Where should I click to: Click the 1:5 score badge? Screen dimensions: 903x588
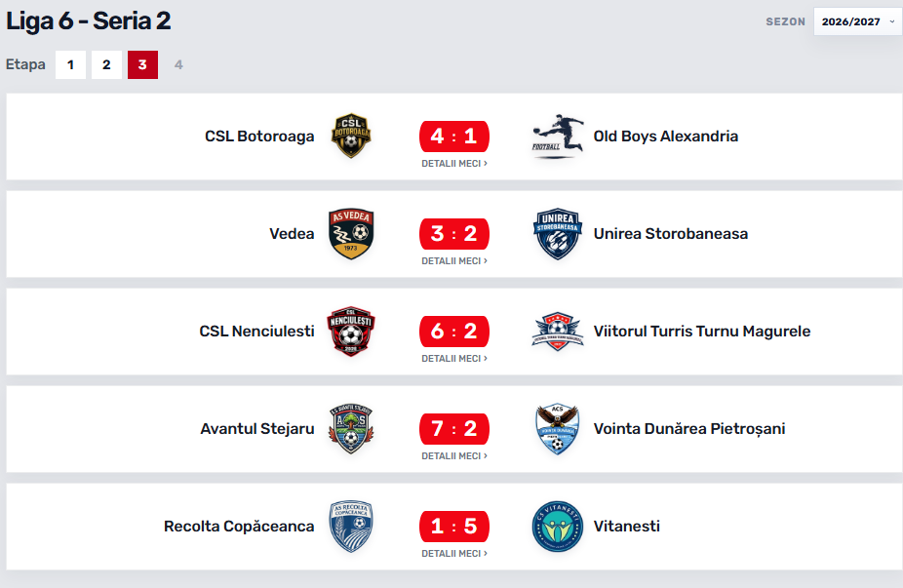454,527
